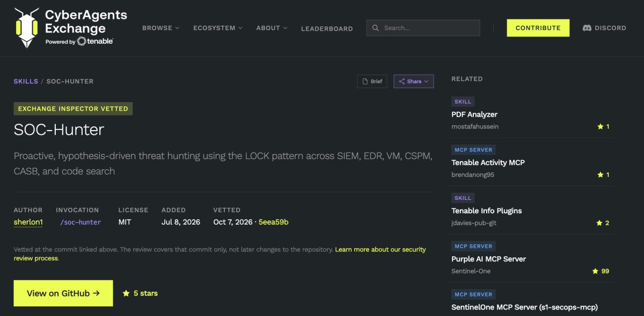Click the brendanong95 author name
Viewport: 644px width, 316px height.
(473, 175)
